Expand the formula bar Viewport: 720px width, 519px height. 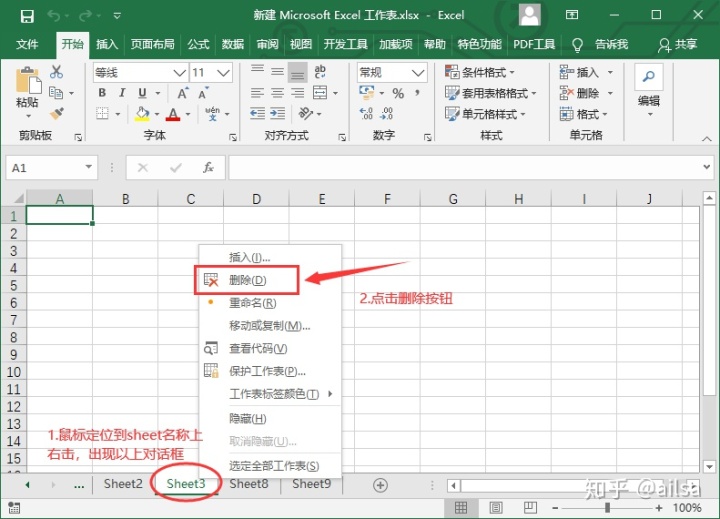pos(707,167)
